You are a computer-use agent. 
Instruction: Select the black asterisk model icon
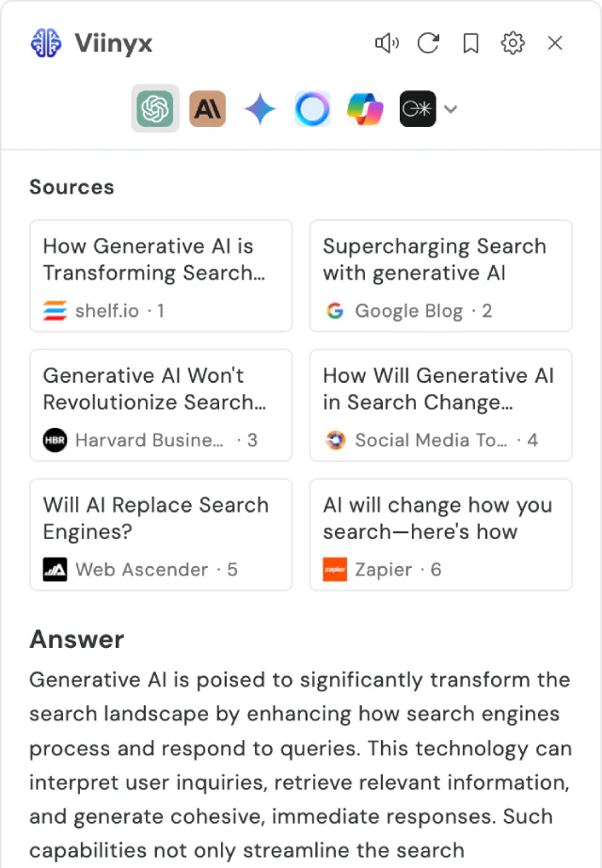click(x=418, y=109)
